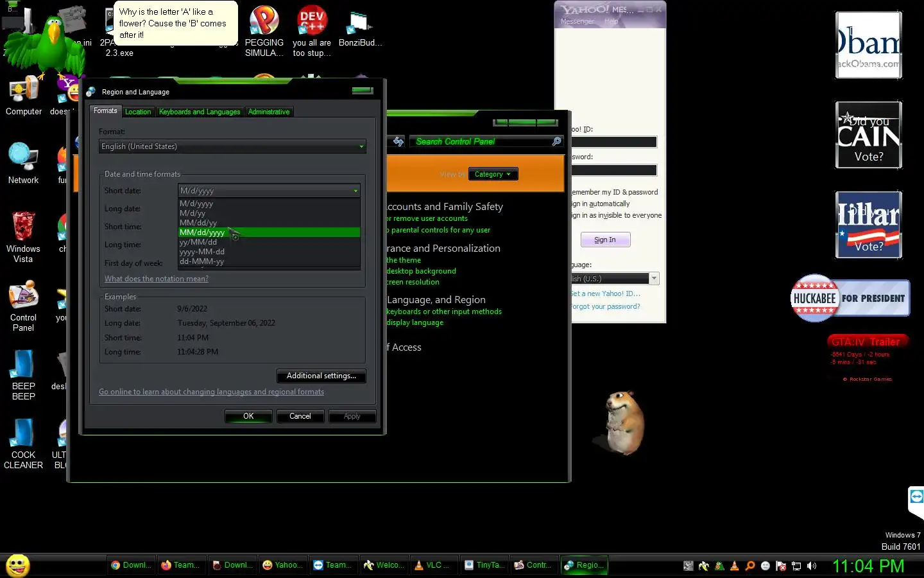
Task: Switch to the Location tab
Action: (x=138, y=112)
